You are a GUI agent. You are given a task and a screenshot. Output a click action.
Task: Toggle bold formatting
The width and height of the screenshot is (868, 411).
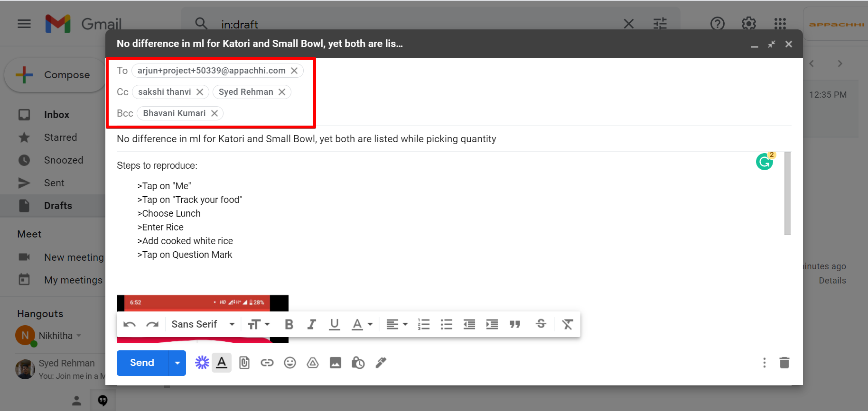tap(289, 324)
